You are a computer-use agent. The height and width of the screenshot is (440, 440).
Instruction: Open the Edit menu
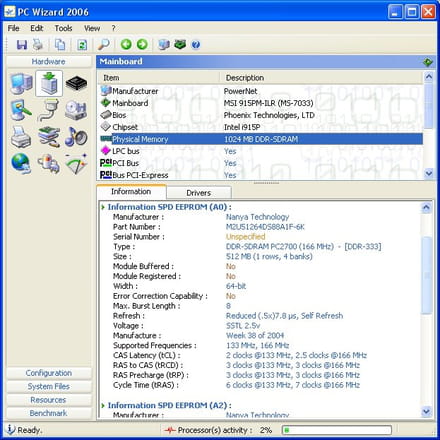click(x=37, y=28)
